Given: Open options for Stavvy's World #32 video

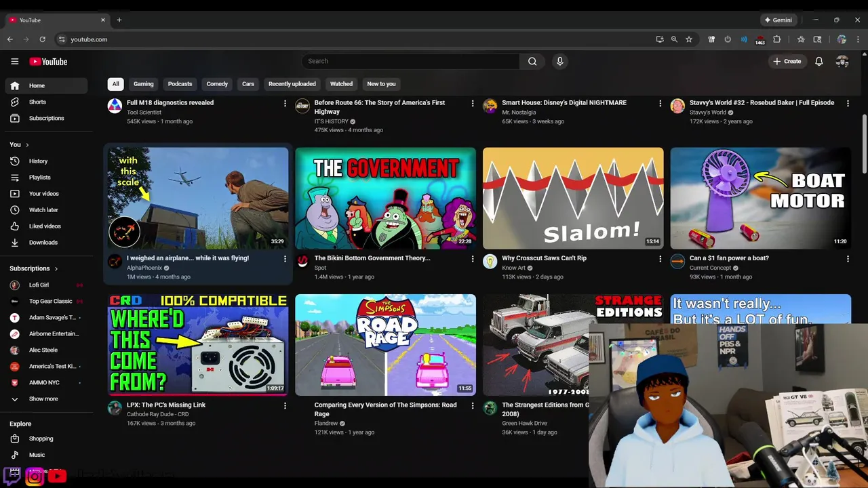Looking at the screenshot, I should pos(848,103).
